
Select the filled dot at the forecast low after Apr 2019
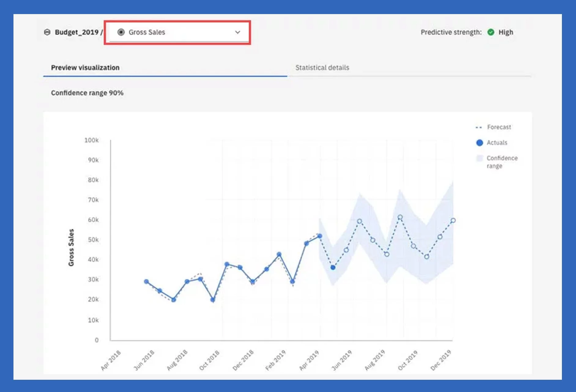333,267
